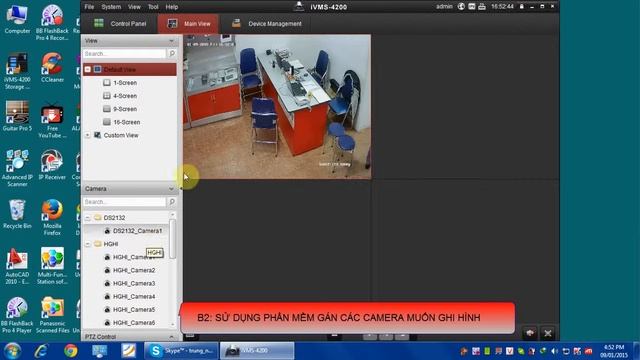Select the 4-Screen layout
The width and height of the screenshot is (640, 360).
coord(125,96)
